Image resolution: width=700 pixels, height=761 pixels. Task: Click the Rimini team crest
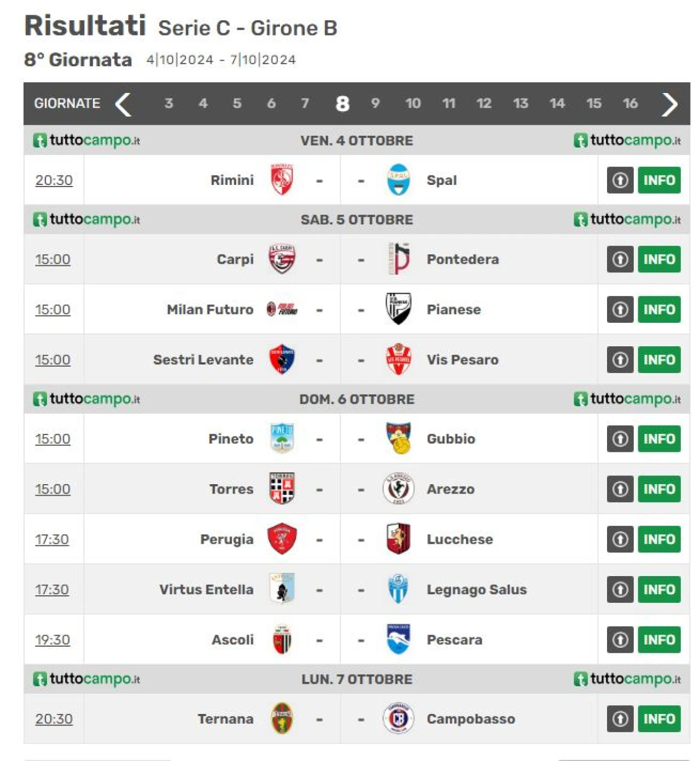[x=282, y=180]
